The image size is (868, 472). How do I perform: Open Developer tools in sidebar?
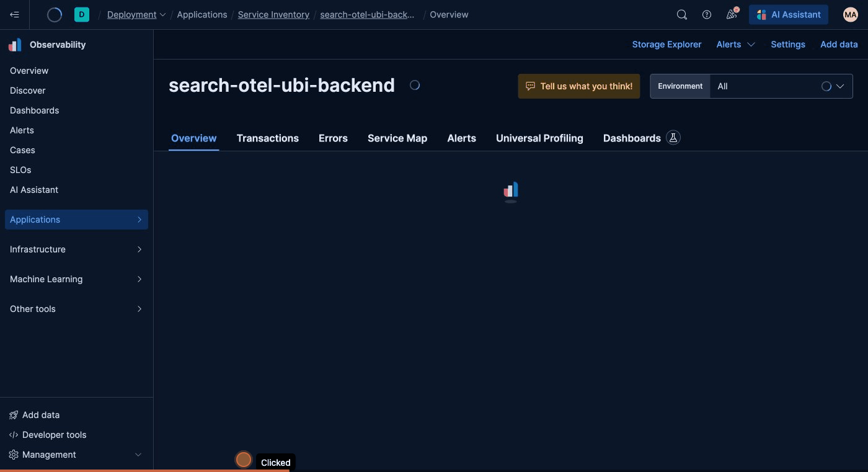(x=55, y=435)
